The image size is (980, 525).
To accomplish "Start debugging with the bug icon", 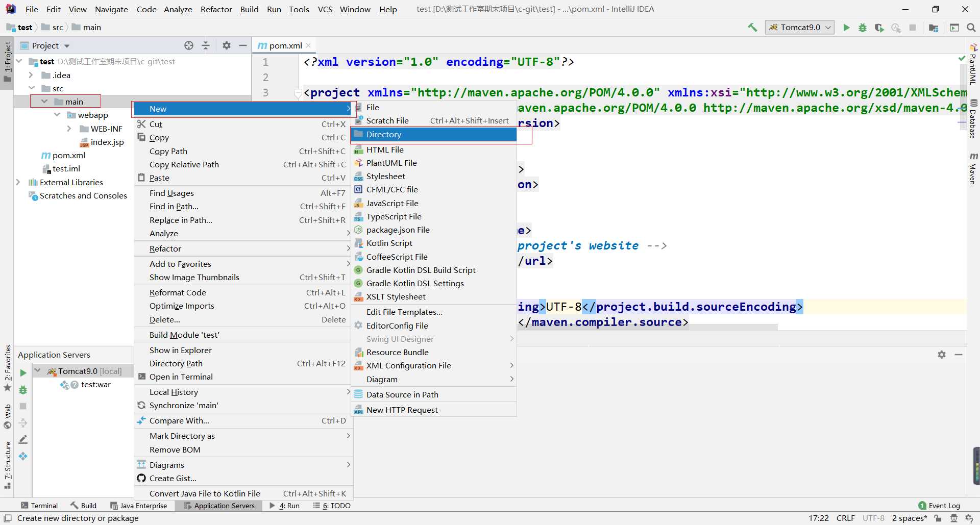I will (x=863, y=28).
